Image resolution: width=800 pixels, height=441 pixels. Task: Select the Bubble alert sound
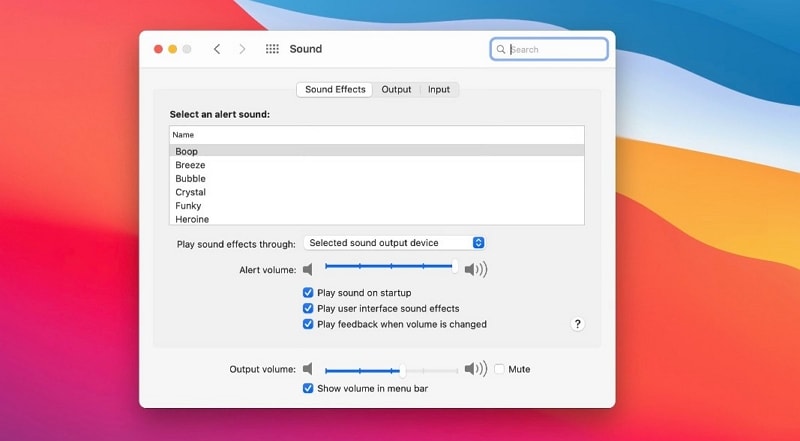377,179
